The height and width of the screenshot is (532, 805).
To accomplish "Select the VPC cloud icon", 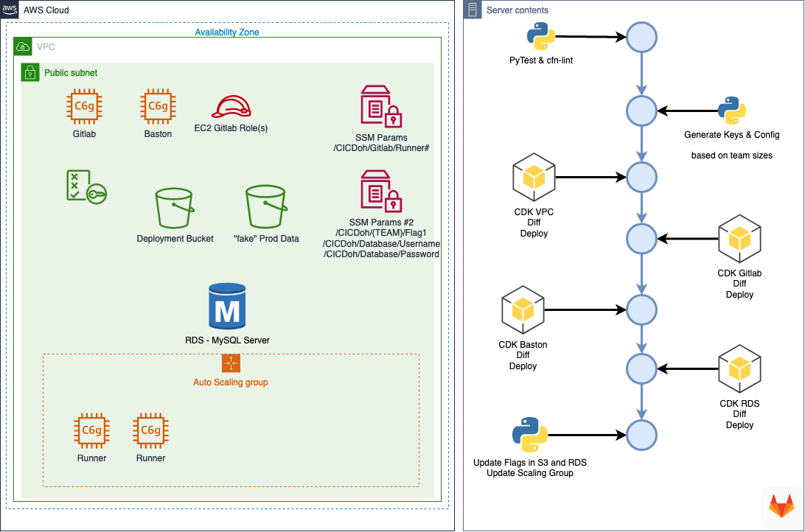I will click(23, 46).
